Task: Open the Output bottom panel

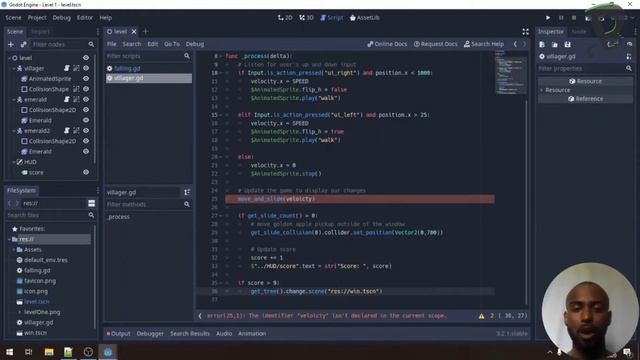Action: tap(118, 333)
